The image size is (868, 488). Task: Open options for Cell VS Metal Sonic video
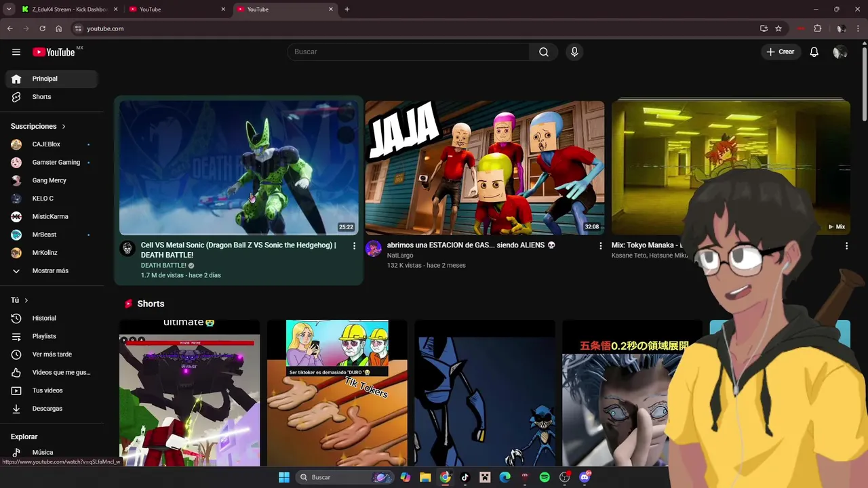(x=354, y=246)
